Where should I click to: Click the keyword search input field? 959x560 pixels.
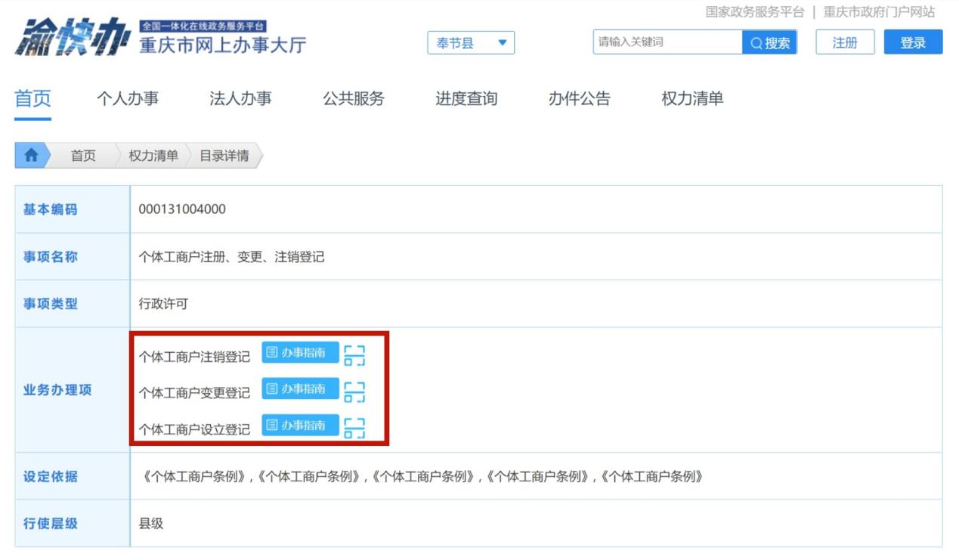click(667, 42)
